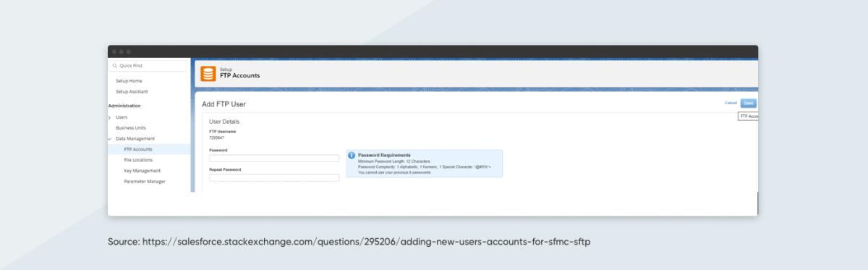Click the Administration section heading
This screenshot has width=868, height=270.
click(124, 106)
